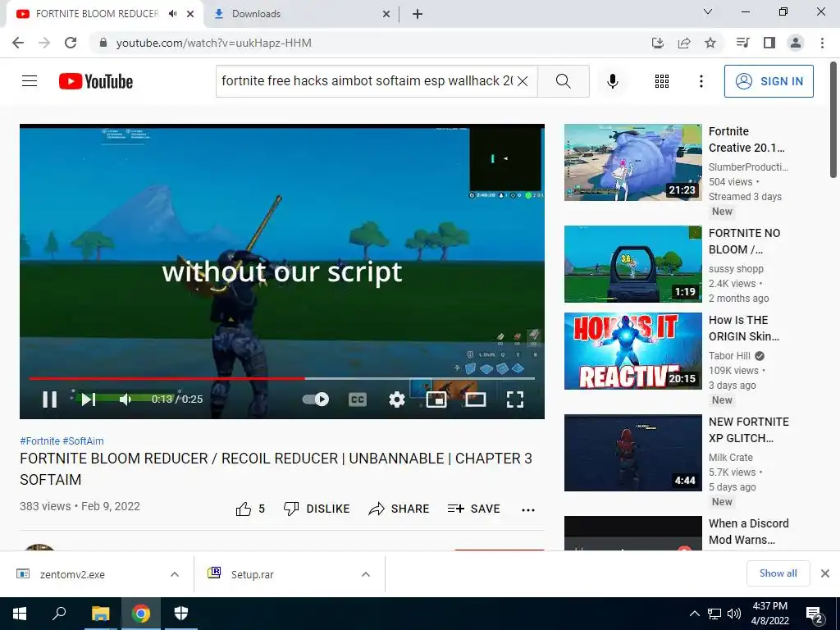Open the tab search chevron
This screenshot has height=630, width=840.
coord(708,11)
